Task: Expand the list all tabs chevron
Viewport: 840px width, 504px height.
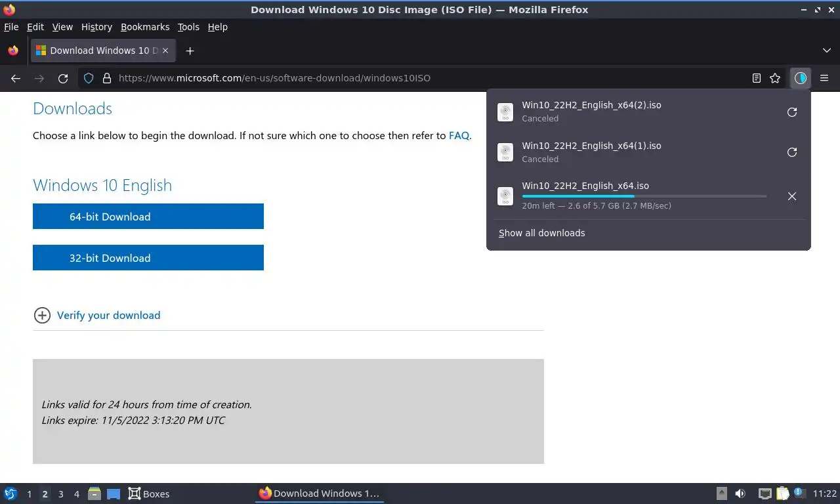Action: pos(827,51)
